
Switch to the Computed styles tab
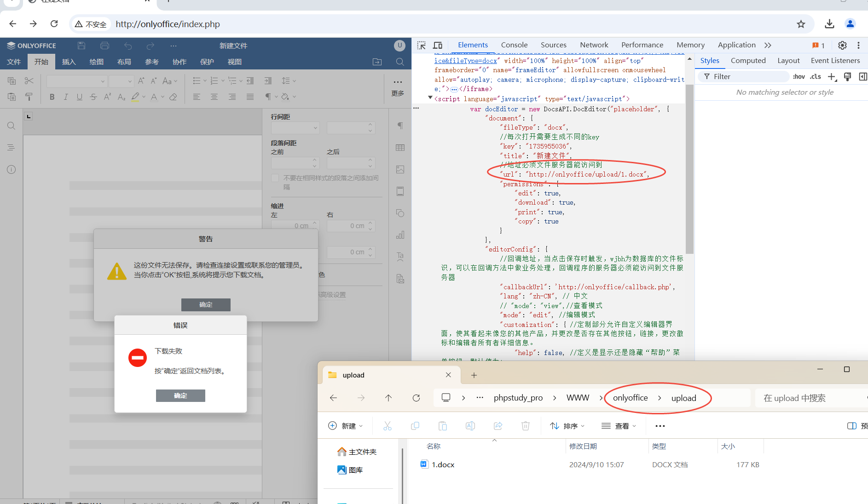(748, 61)
